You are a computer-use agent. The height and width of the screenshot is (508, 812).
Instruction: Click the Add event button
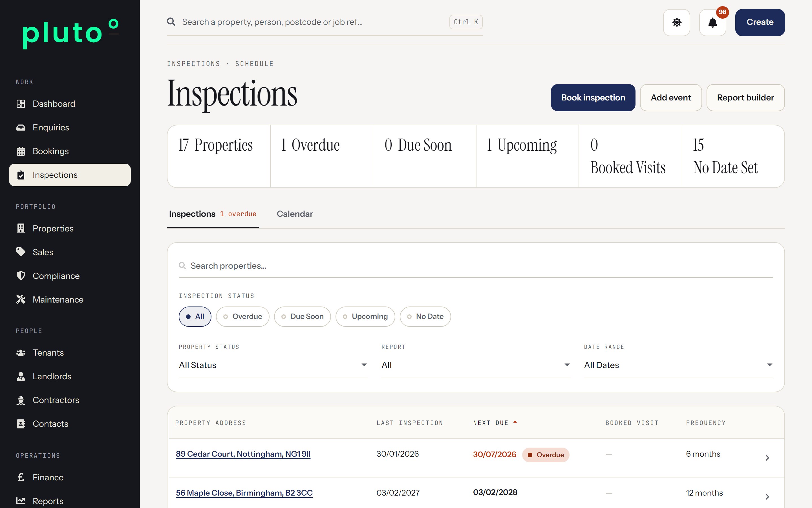pyautogui.click(x=671, y=98)
